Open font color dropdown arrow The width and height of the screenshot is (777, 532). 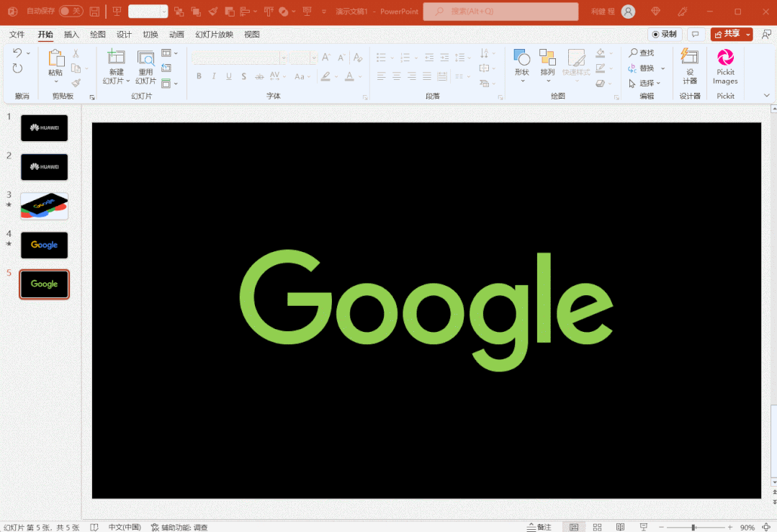tap(360, 77)
